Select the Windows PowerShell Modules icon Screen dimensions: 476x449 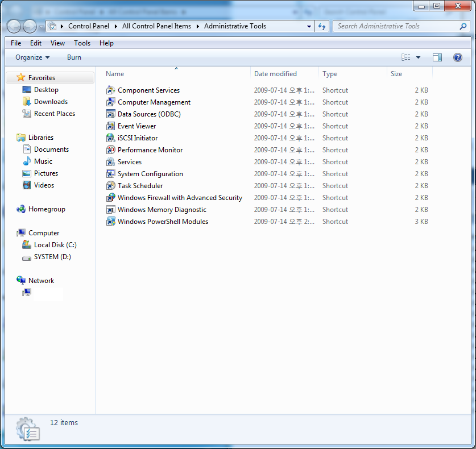(x=110, y=221)
